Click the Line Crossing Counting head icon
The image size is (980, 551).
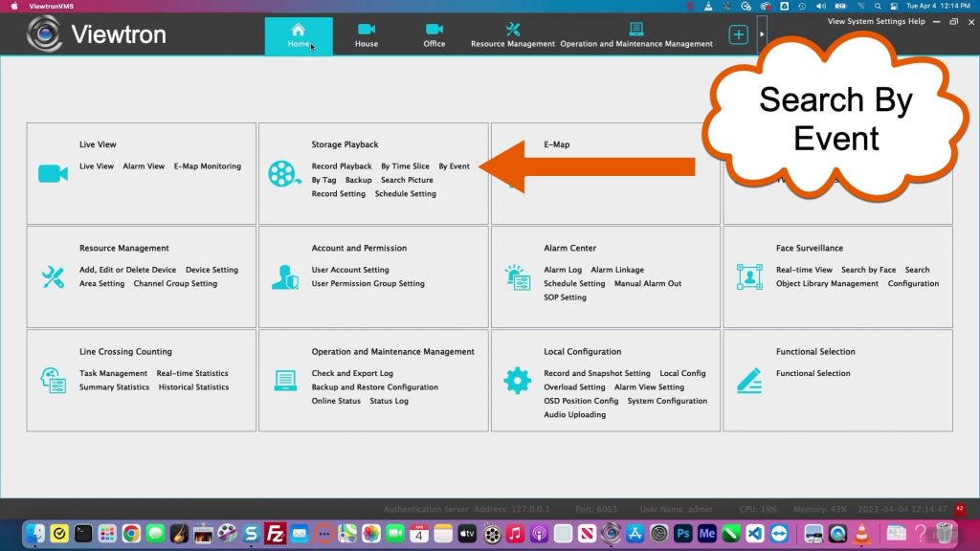point(54,381)
